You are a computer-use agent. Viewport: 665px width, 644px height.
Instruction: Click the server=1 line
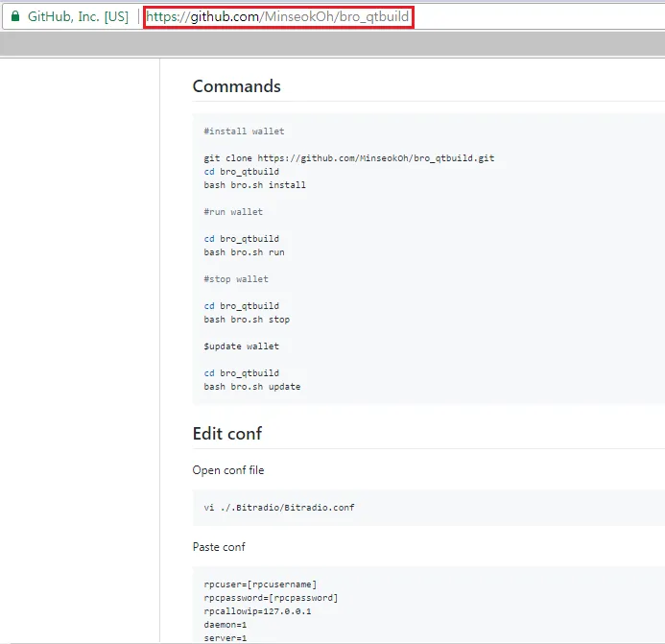(226, 638)
